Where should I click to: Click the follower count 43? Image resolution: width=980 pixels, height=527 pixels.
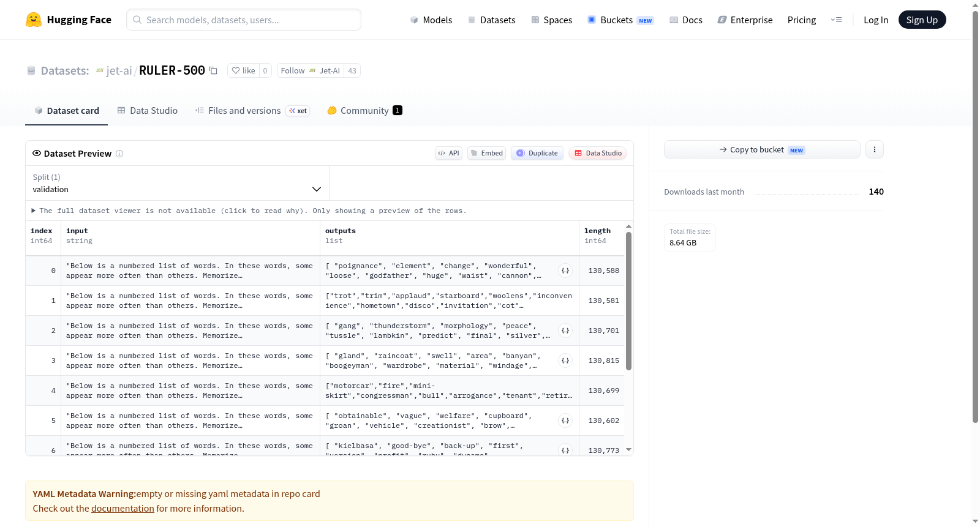[x=352, y=70]
